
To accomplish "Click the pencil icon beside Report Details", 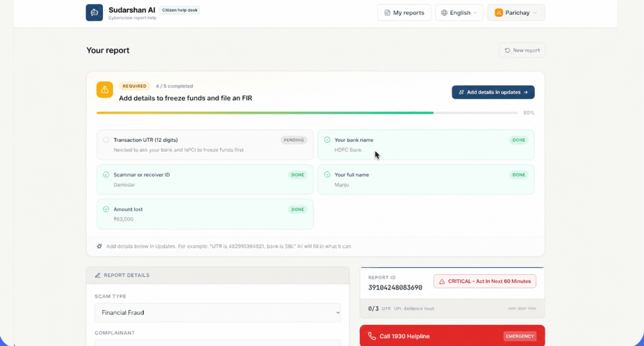I will (x=97, y=275).
